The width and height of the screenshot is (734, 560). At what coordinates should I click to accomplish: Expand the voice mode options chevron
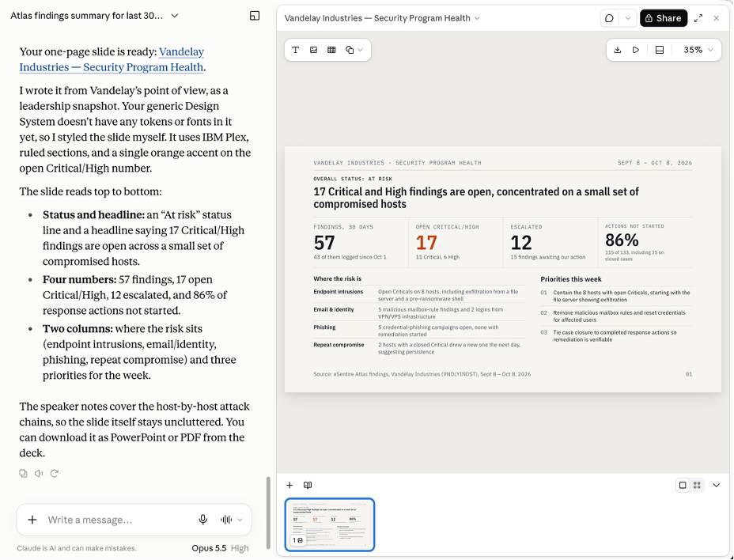coord(240,520)
